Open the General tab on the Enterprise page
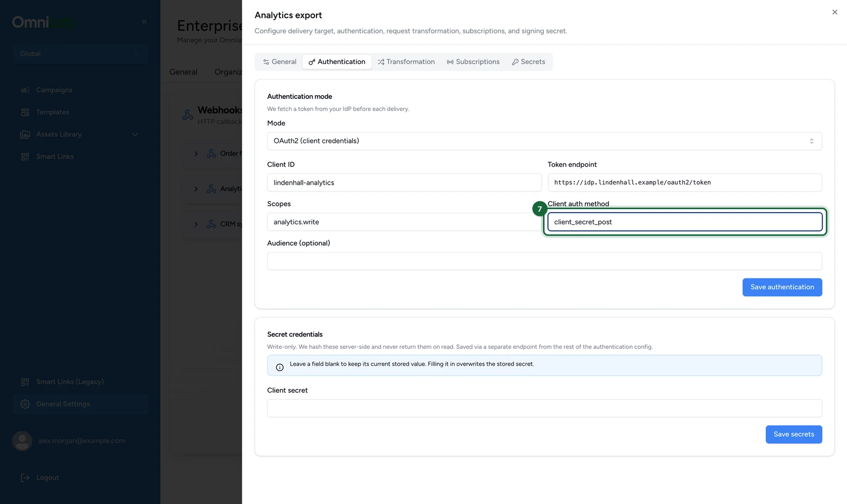 (x=183, y=72)
